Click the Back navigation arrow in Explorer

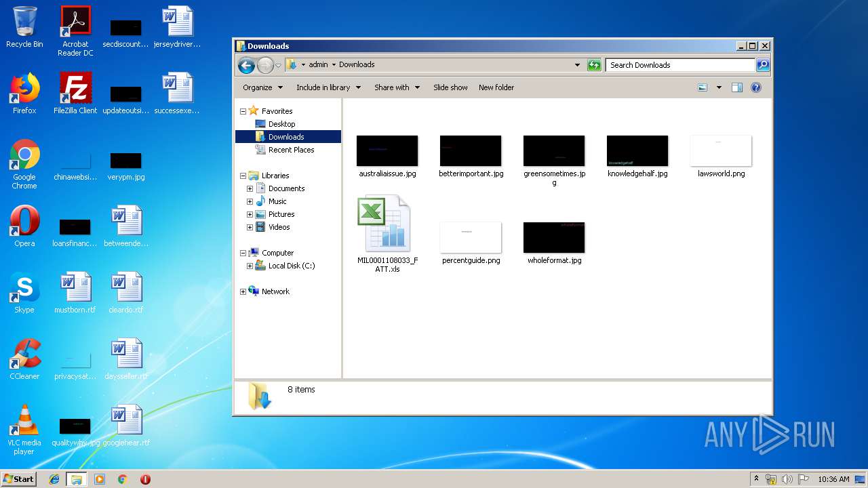point(246,65)
